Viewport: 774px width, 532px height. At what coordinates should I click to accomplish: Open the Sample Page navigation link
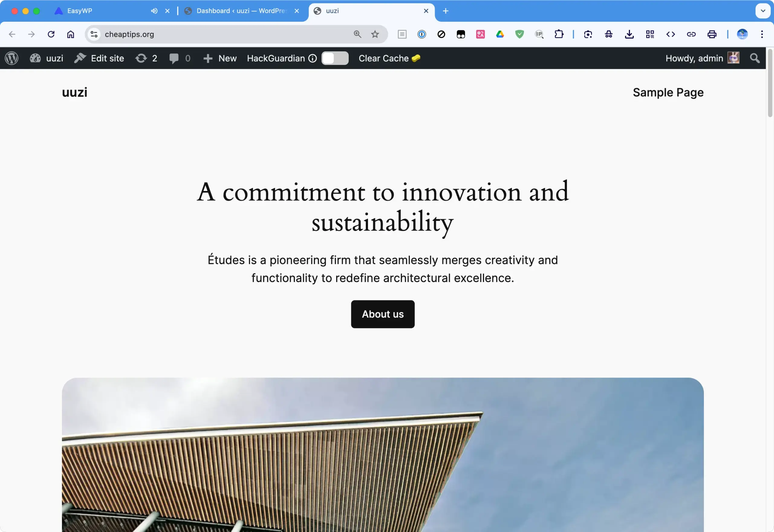668,92
